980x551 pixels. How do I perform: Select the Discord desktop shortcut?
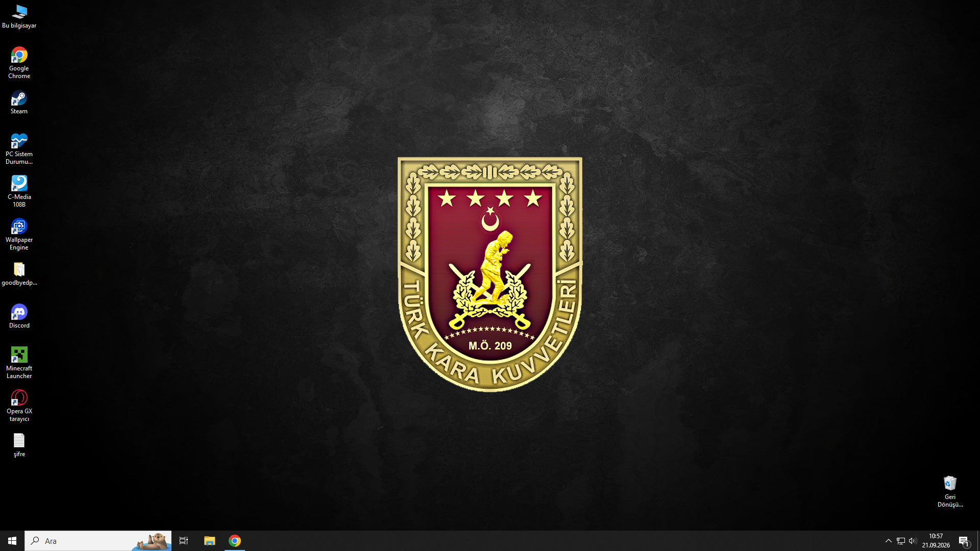pos(19,316)
